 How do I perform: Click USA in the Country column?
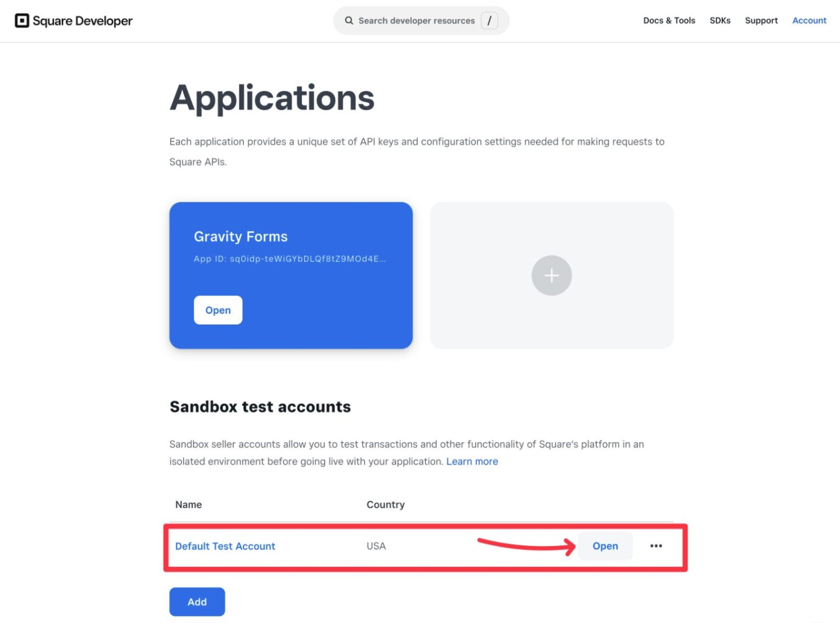pos(376,545)
